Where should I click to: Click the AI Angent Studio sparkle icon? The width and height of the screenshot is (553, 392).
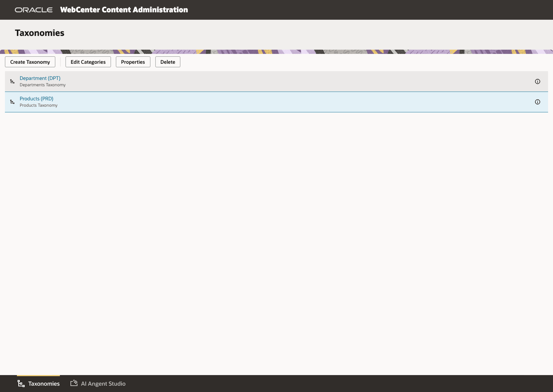[74, 383]
